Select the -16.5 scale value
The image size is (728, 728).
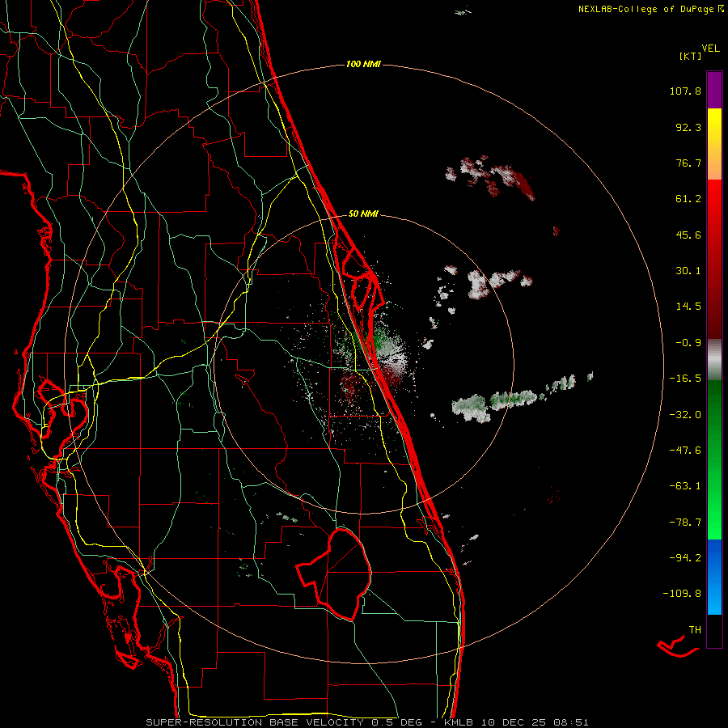[x=685, y=379]
